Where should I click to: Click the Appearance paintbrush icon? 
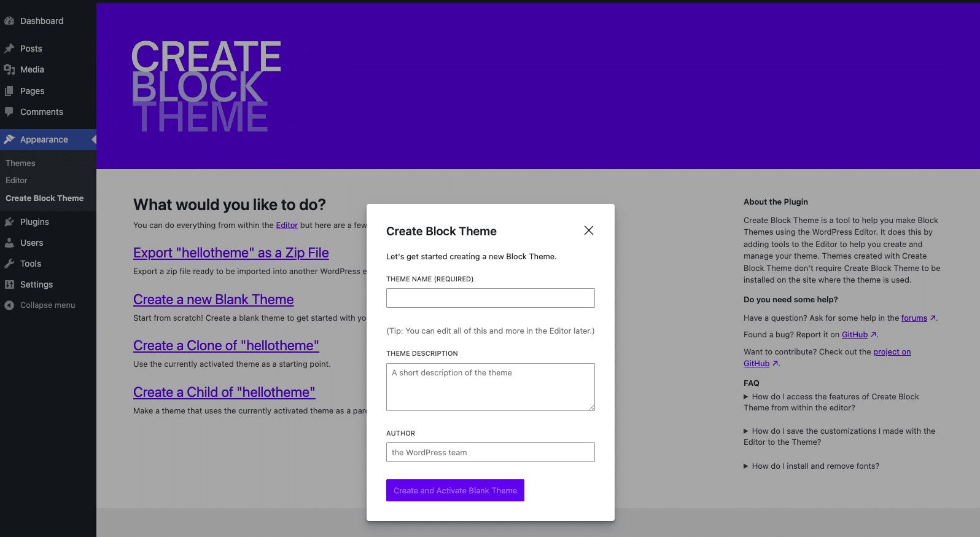[9, 139]
